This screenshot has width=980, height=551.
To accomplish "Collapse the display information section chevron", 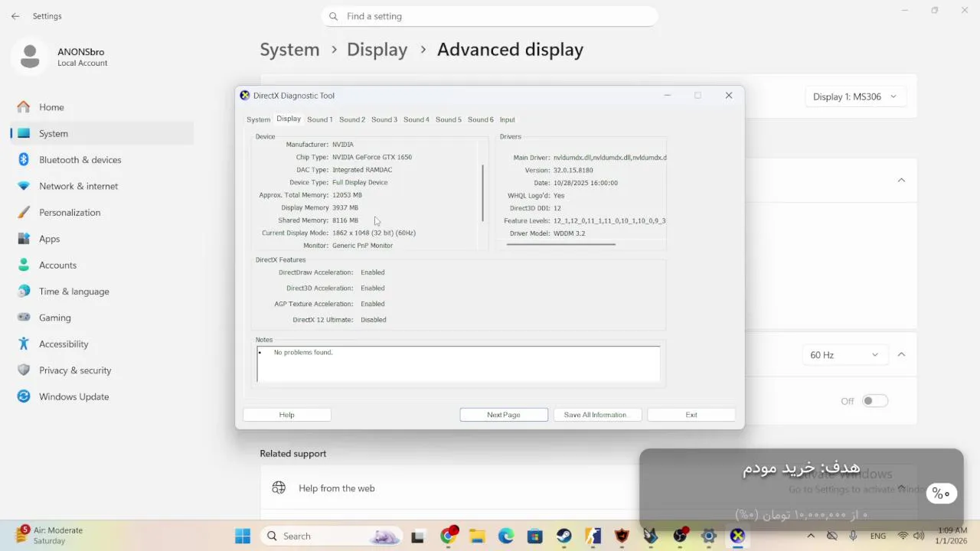I will point(901,180).
